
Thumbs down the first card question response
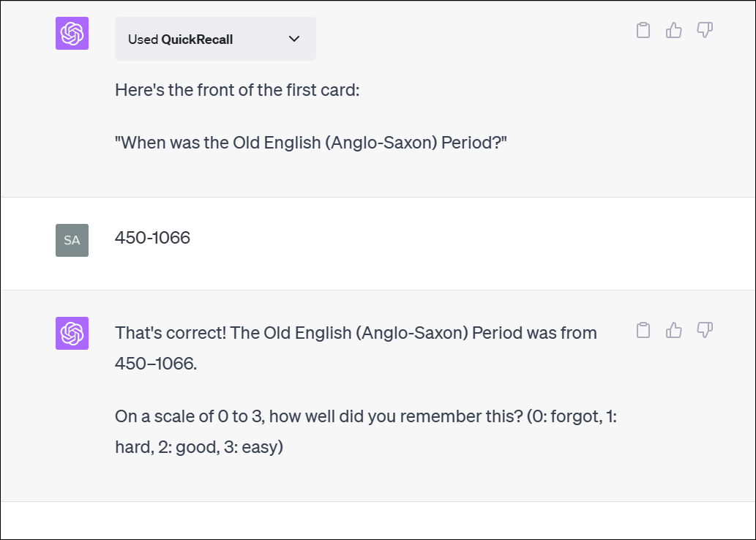coord(705,30)
